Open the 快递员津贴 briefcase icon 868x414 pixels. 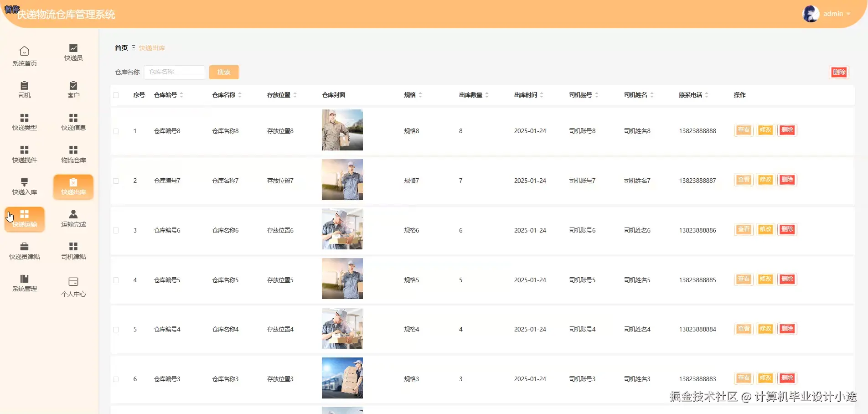(25, 247)
